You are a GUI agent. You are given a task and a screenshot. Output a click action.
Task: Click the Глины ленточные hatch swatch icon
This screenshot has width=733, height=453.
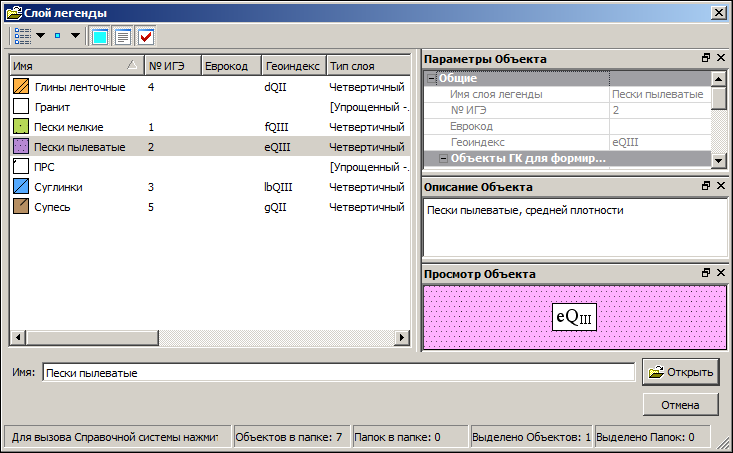[21, 86]
